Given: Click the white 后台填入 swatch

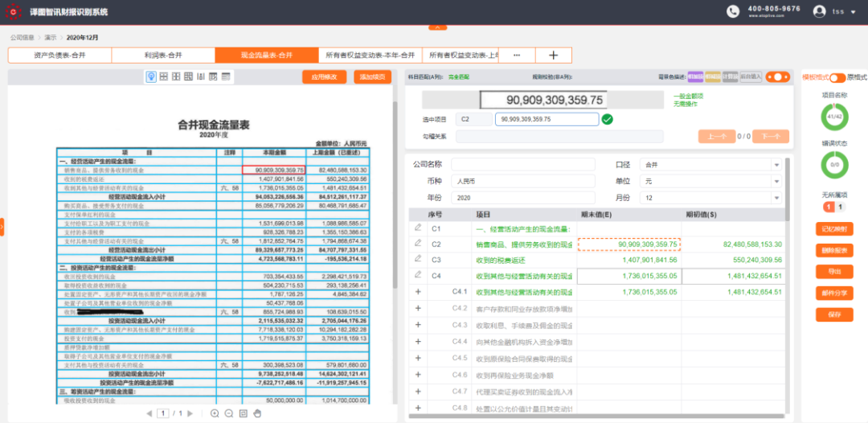Looking at the screenshot, I should coord(751,77).
